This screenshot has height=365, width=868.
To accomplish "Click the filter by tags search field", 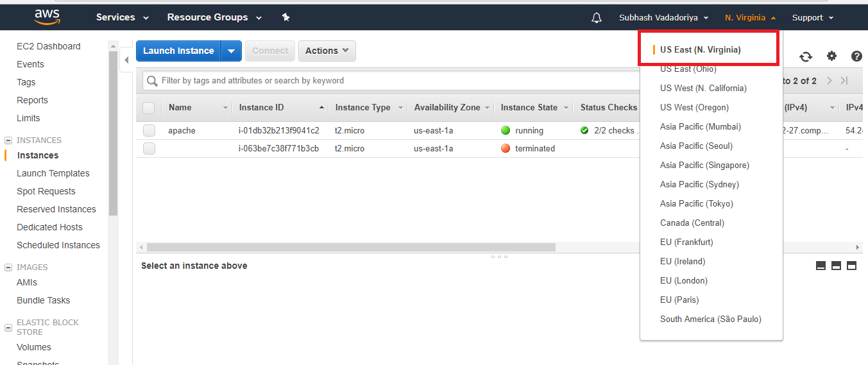I will tap(391, 81).
